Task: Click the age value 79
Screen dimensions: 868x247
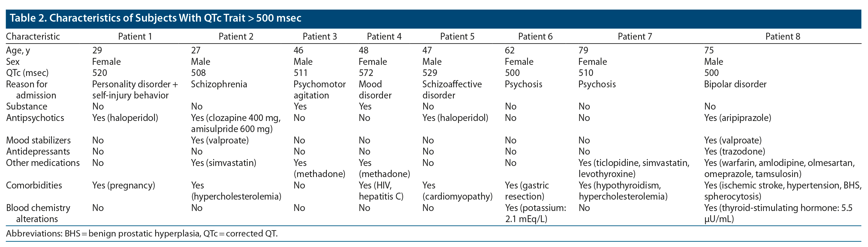Action: click(x=583, y=50)
